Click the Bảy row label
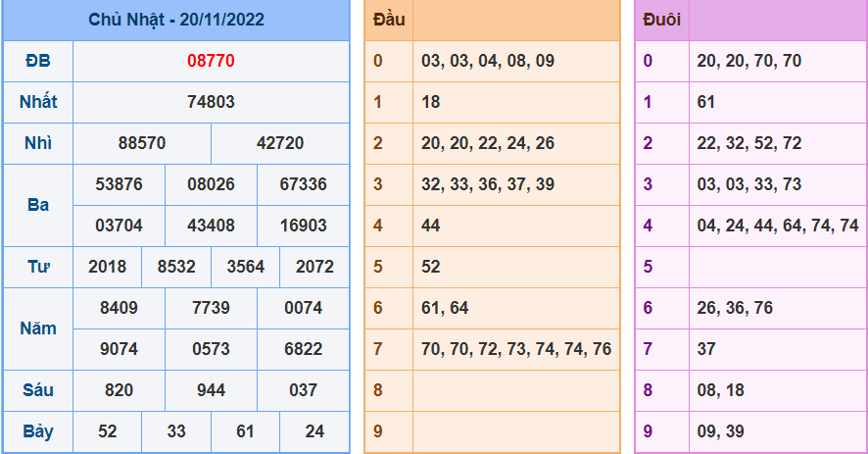Image resolution: width=868 pixels, height=454 pixels. (x=38, y=431)
